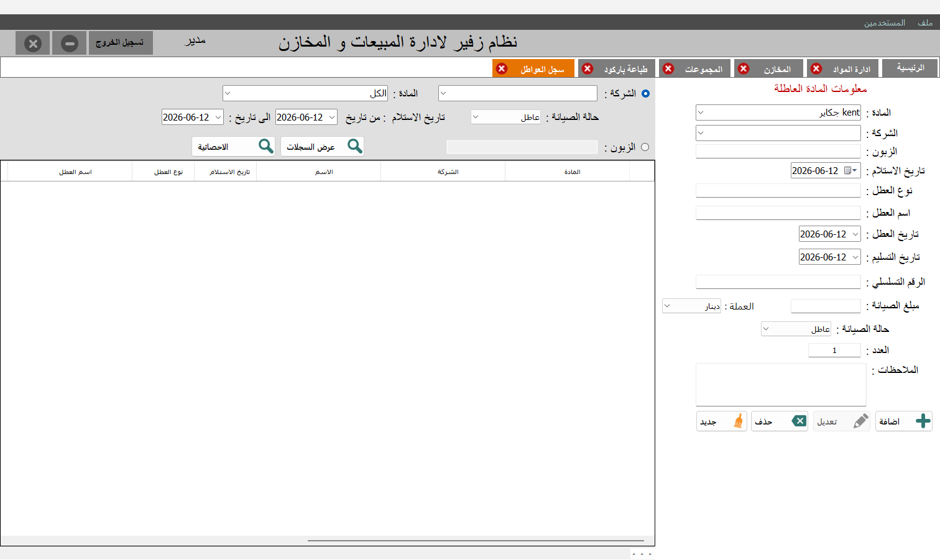This screenshot has width=940, height=560.
Task: Expand the حالة الصيانة filter dropdown
Action: pyautogui.click(x=476, y=117)
